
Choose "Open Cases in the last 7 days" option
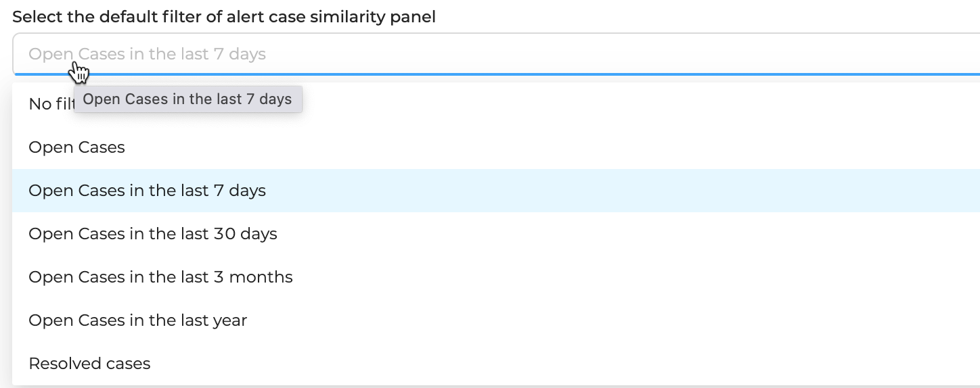coord(496,191)
